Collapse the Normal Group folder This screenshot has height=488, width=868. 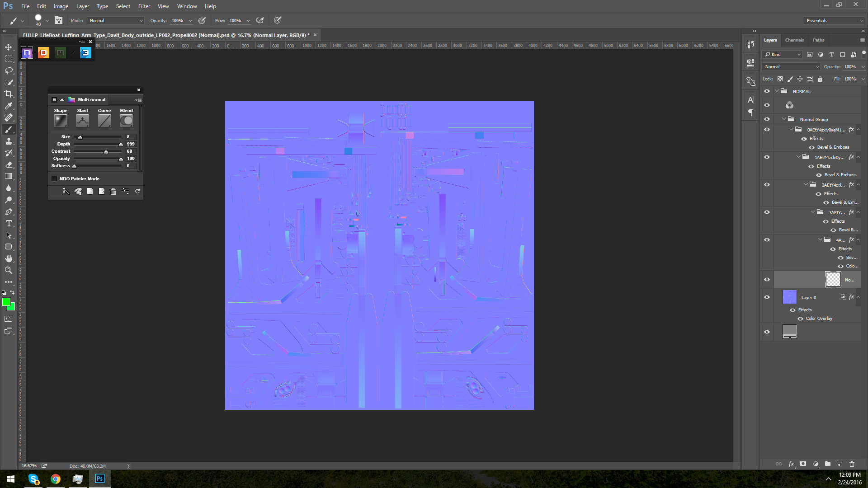point(784,119)
